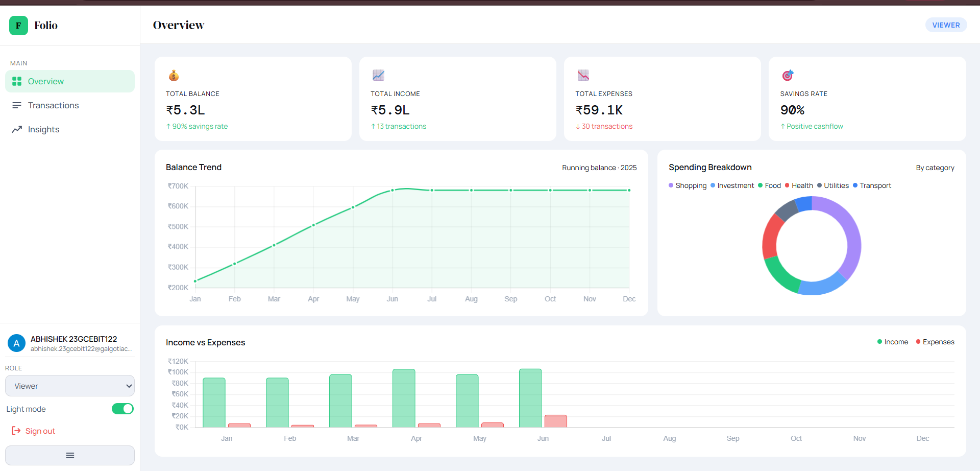Go to Transactions in sidebar
The width and height of the screenshot is (980, 471).
(70, 105)
